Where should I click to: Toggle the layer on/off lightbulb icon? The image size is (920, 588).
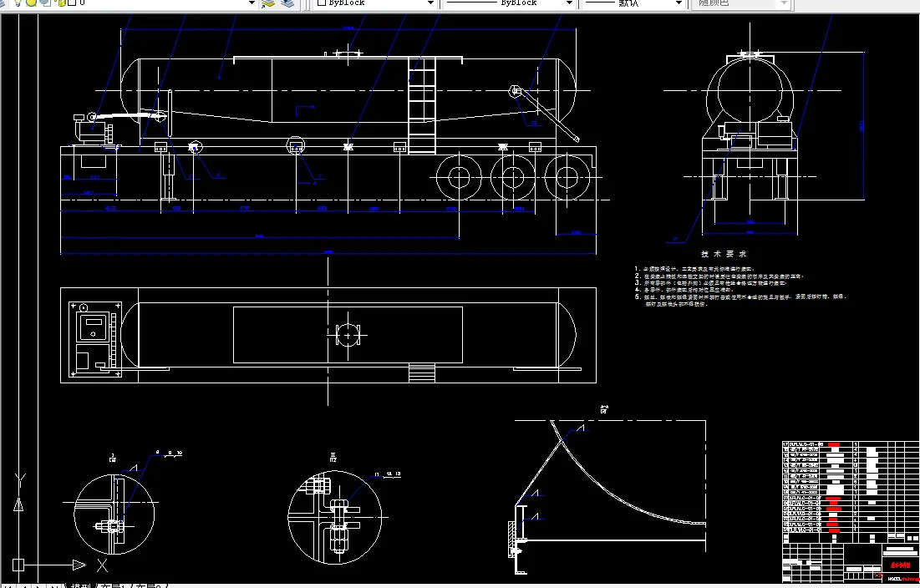[18, 3]
